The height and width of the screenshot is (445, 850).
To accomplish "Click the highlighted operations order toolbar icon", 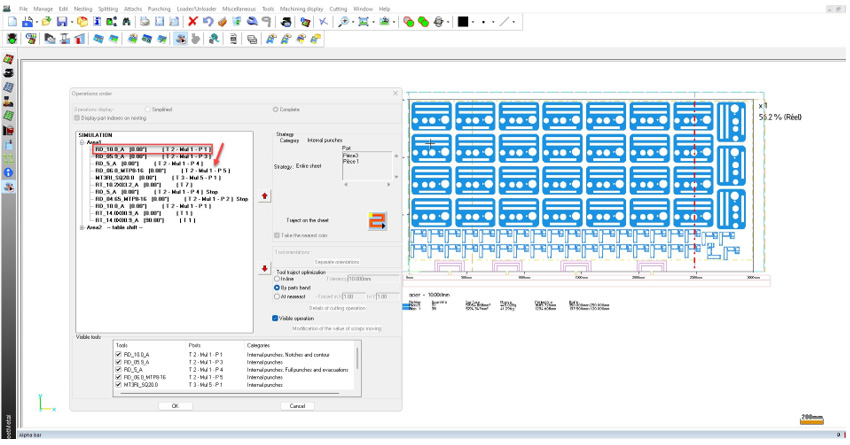I will pos(181,39).
